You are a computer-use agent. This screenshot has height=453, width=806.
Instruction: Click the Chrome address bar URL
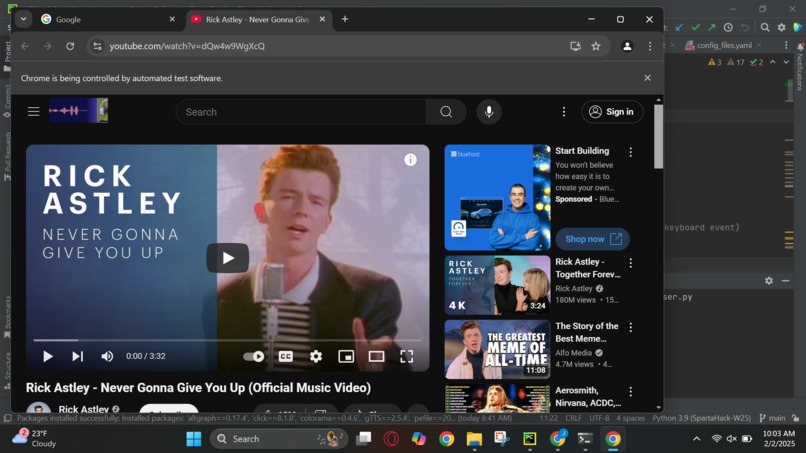(x=187, y=46)
